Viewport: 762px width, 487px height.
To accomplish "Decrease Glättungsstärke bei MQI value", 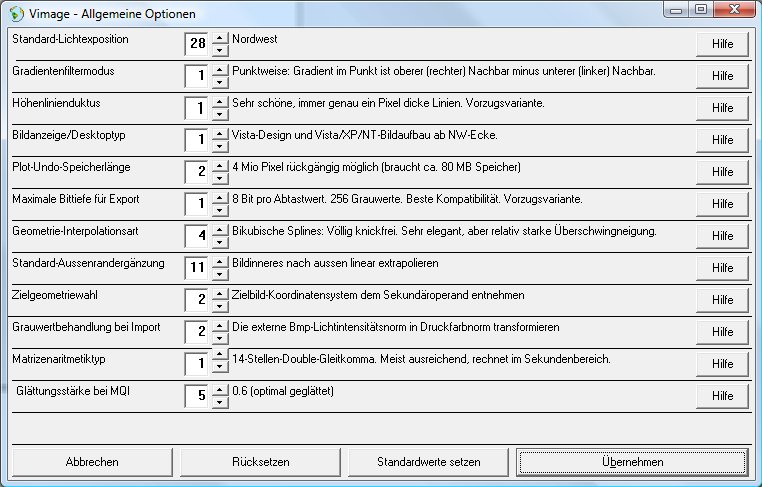I will point(220,403).
